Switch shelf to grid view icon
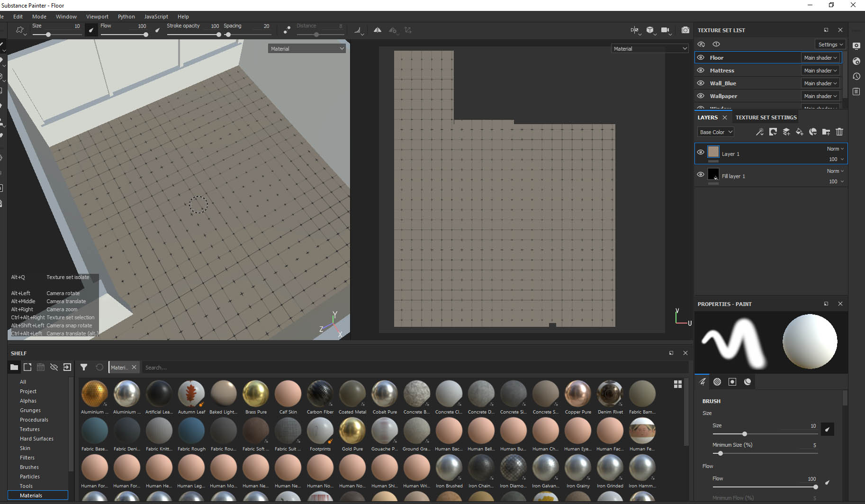Viewport: 865px width, 504px height. click(678, 384)
